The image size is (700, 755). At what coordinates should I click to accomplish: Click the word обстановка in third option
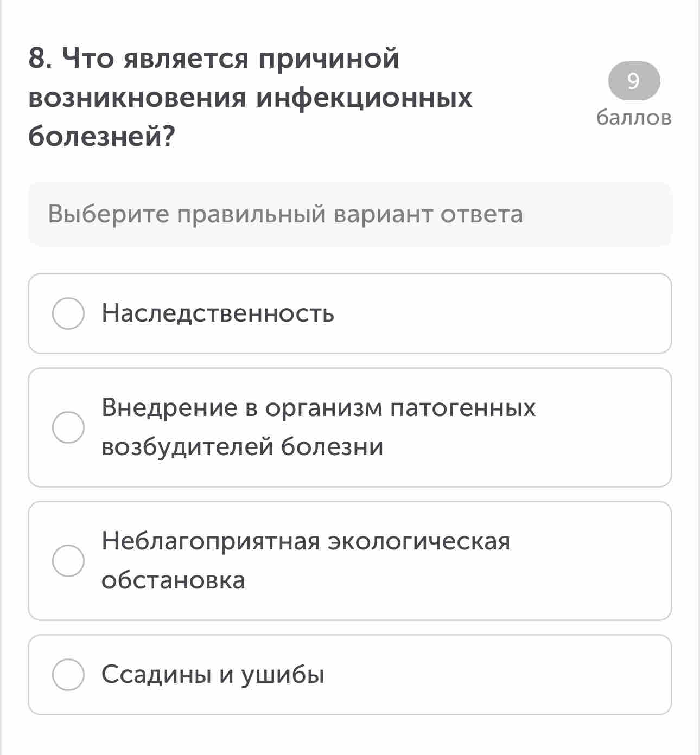point(174,580)
